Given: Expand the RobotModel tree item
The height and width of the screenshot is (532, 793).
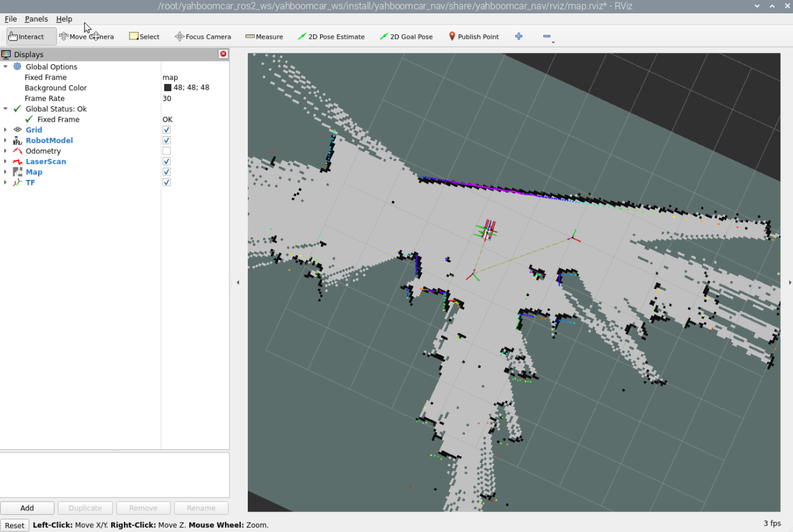Looking at the screenshot, I should click(x=6, y=140).
